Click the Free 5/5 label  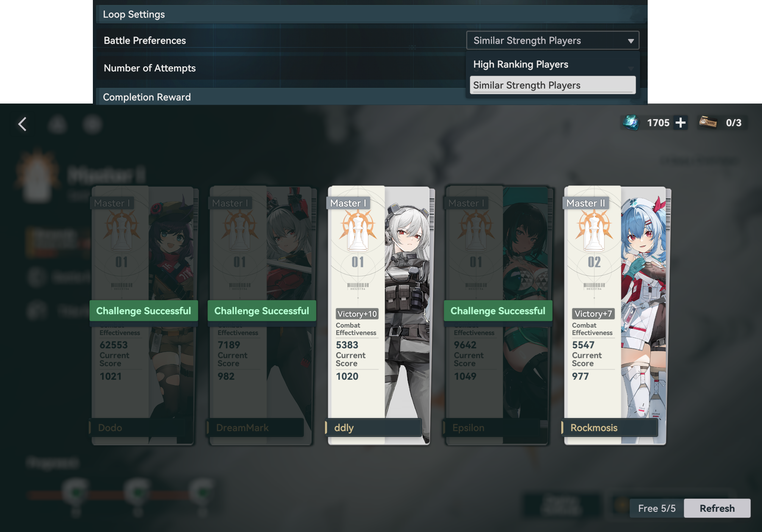(656, 508)
